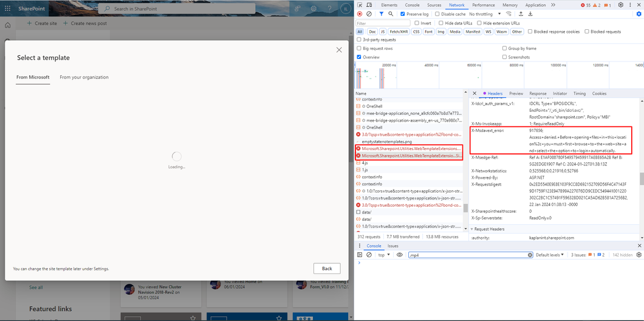Stop recording network log

click(360, 14)
